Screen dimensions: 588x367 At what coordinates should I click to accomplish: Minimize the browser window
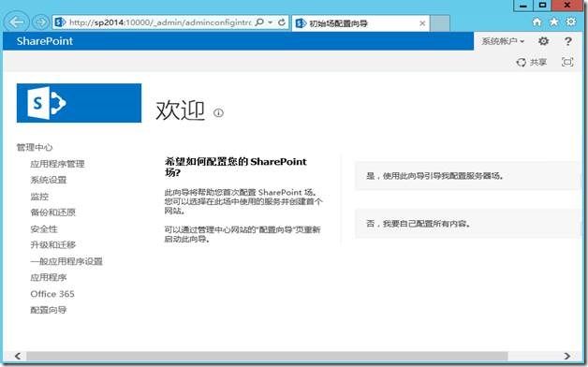point(523,6)
